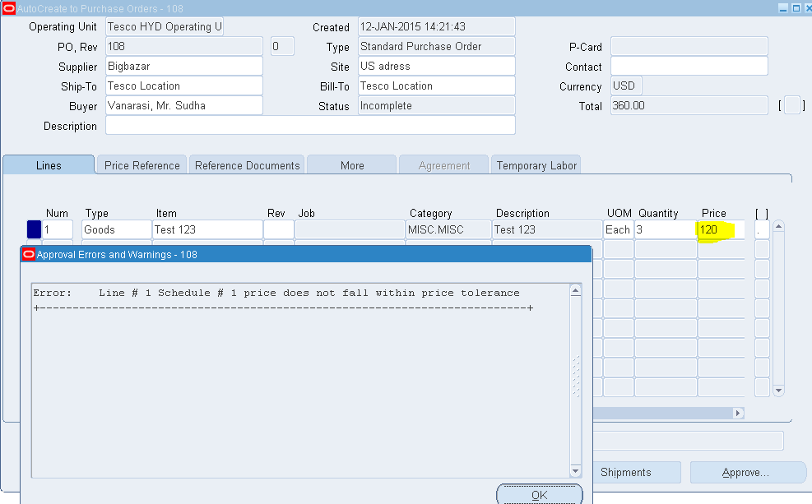Click the error dialog scrollbar down arrow
Screen dimensions: 812x504
(575, 470)
